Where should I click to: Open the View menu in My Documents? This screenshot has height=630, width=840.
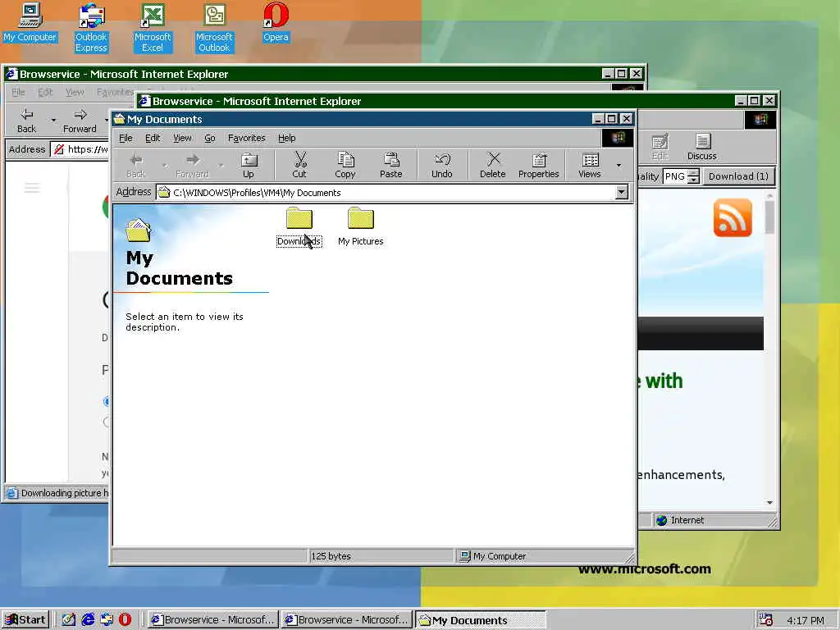(182, 138)
